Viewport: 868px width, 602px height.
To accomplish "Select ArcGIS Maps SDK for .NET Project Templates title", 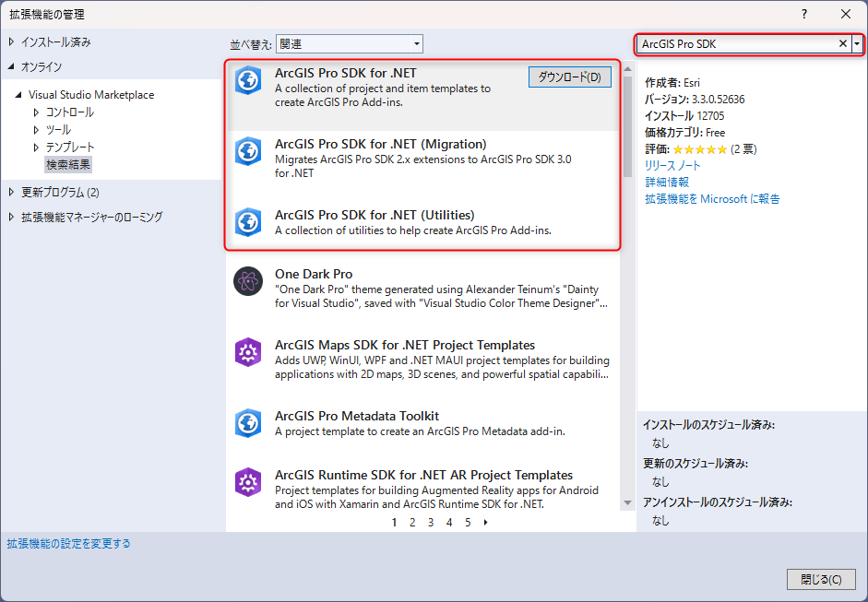I will [x=405, y=345].
